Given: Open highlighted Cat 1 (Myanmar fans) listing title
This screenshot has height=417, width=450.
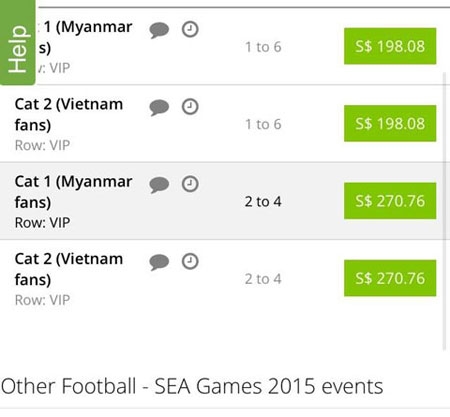Looking at the screenshot, I should point(74,192).
